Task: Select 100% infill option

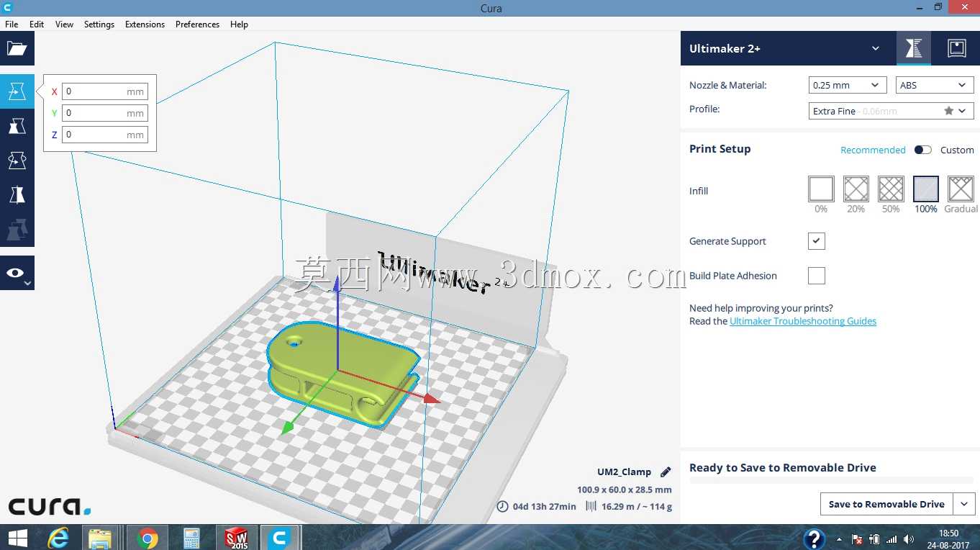Action: coord(926,189)
